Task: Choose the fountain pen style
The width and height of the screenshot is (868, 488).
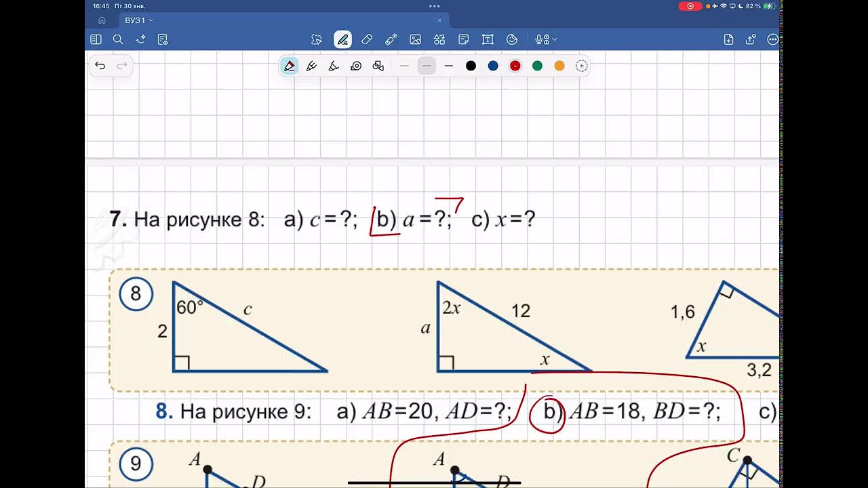Action: [x=290, y=66]
